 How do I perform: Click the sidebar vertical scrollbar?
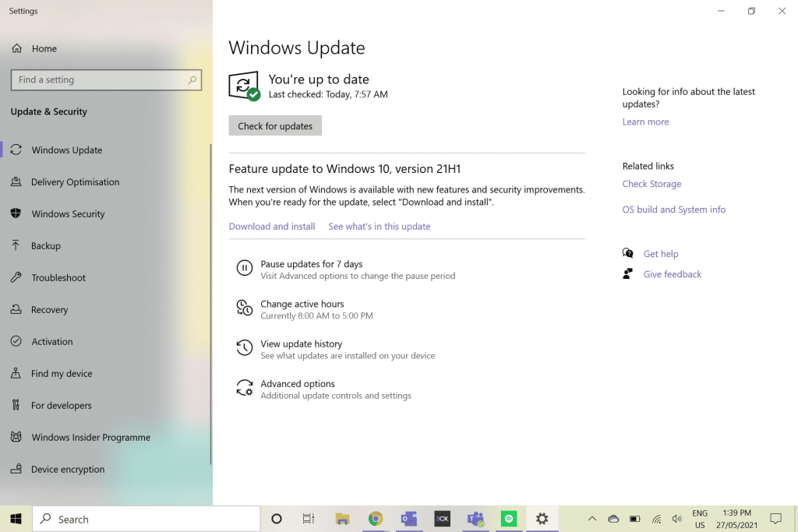coord(210,304)
